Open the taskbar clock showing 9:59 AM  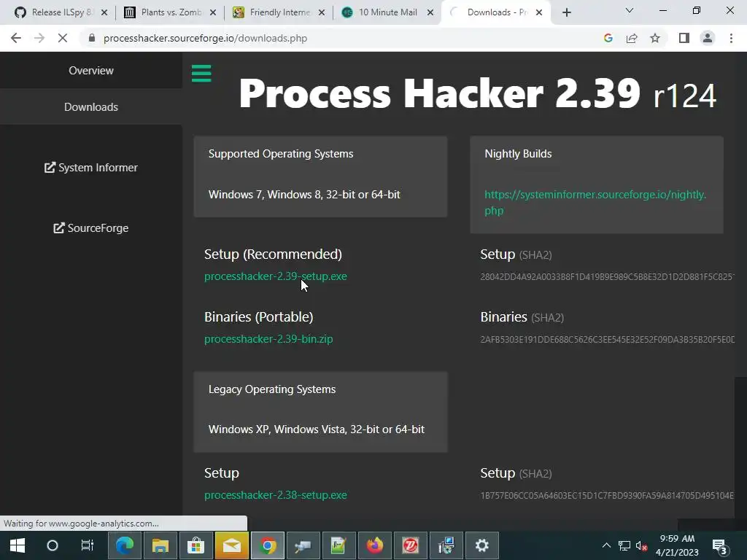pyautogui.click(x=677, y=545)
